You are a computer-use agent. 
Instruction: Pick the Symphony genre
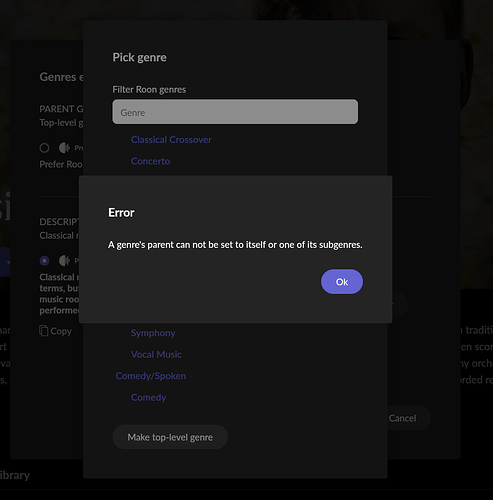pyautogui.click(x=153, y=333)
